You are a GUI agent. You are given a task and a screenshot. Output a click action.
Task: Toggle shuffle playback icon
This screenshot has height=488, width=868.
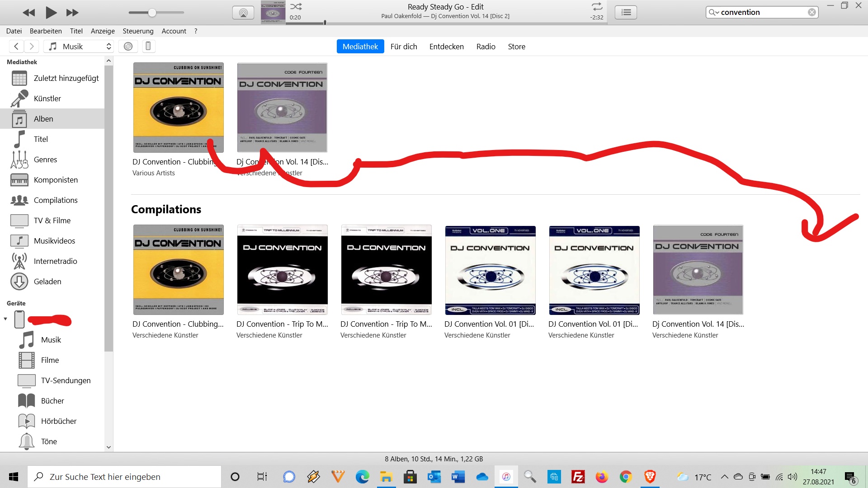point(296,6)
